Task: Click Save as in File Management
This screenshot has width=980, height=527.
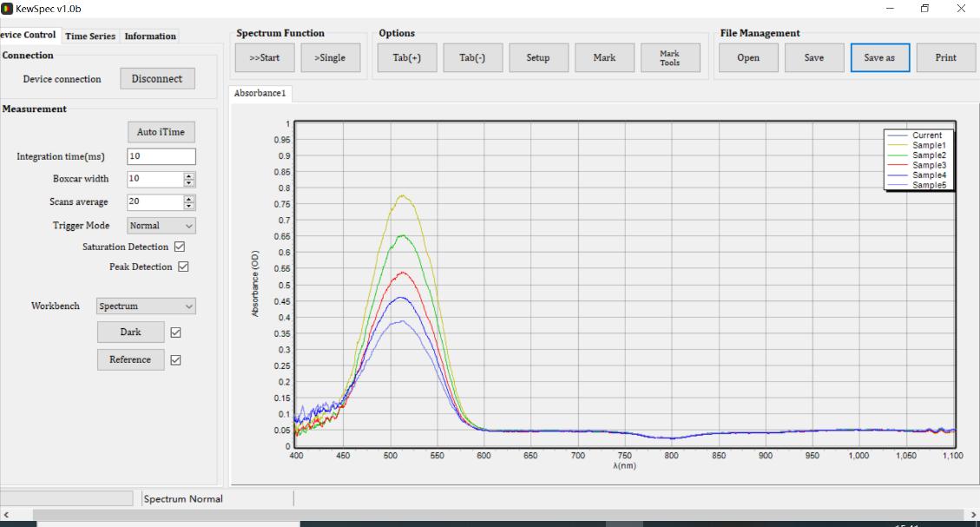Action: coord(879,58)
